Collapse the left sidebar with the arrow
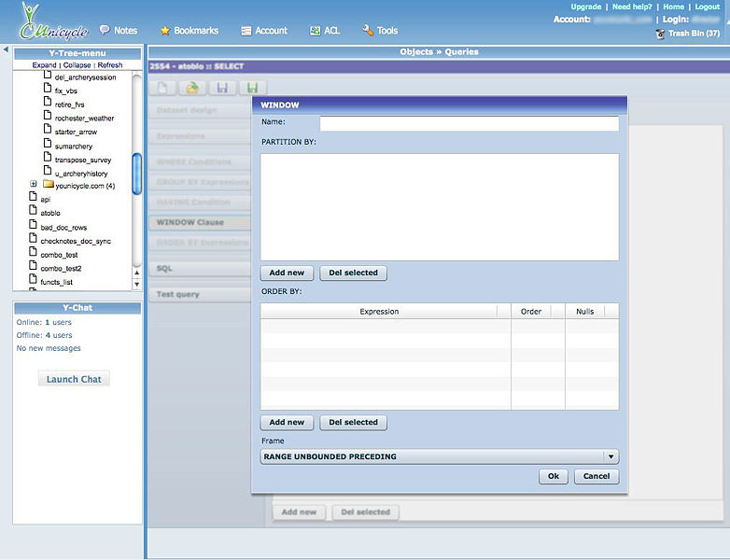Viewport: 730px width, 560px height. coord(6,49)
